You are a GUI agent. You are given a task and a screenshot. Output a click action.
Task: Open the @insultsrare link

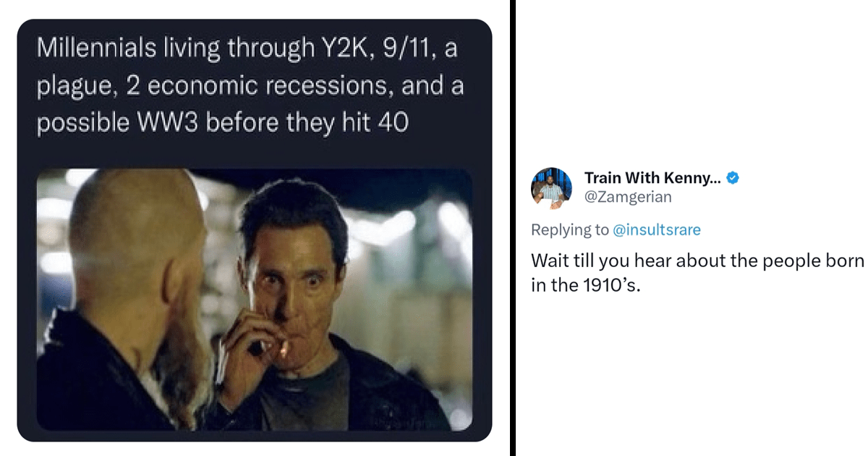coord(659,229)
